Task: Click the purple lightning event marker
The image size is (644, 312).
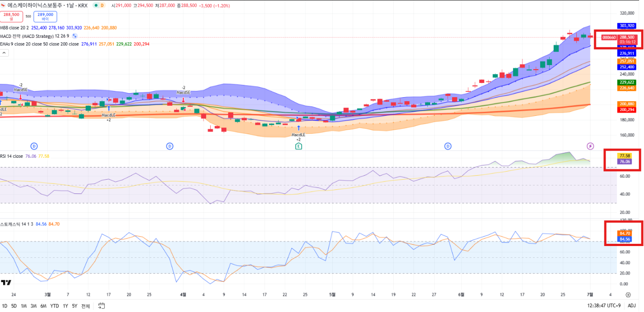Action: point(590,146)
